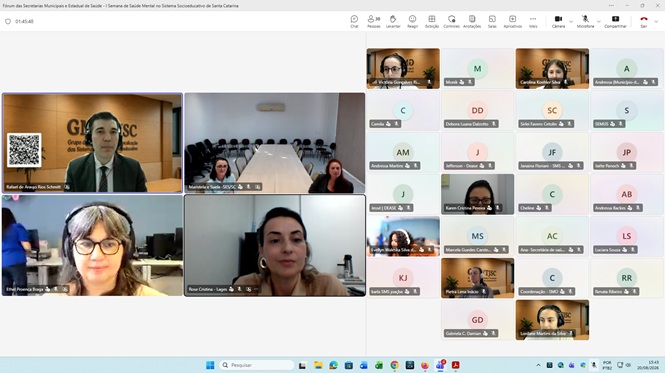
Task: Expand the Microfone options dropdown arrow
Action: point(598,21)
